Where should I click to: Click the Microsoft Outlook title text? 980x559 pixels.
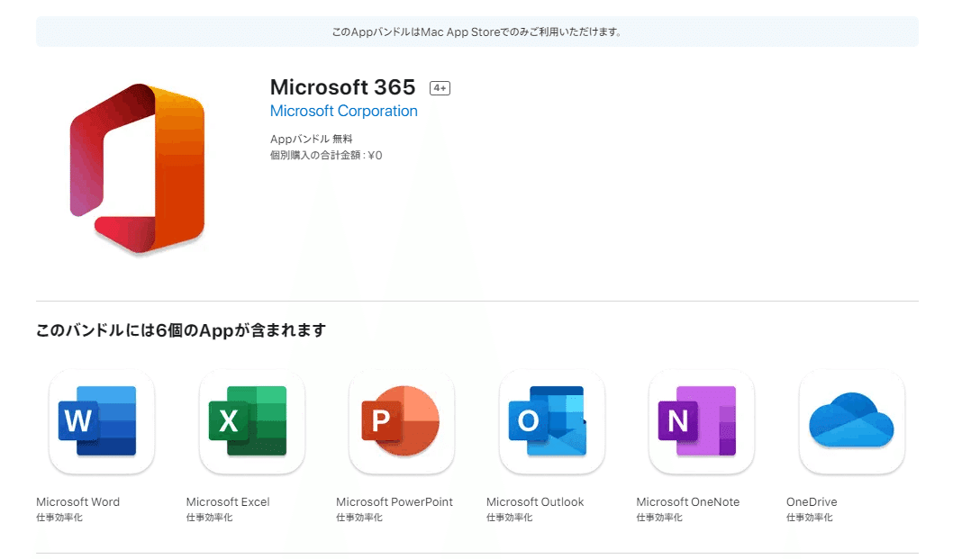pos(535,501)
